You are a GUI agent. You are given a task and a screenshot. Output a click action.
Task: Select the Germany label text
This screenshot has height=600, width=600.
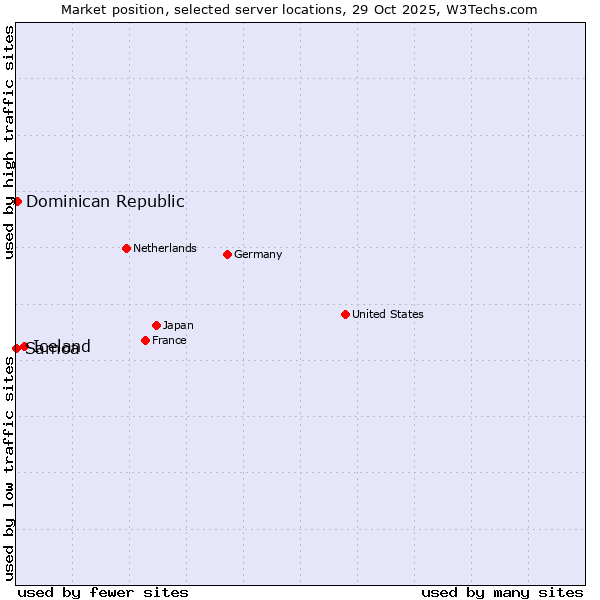click(258, 254)
